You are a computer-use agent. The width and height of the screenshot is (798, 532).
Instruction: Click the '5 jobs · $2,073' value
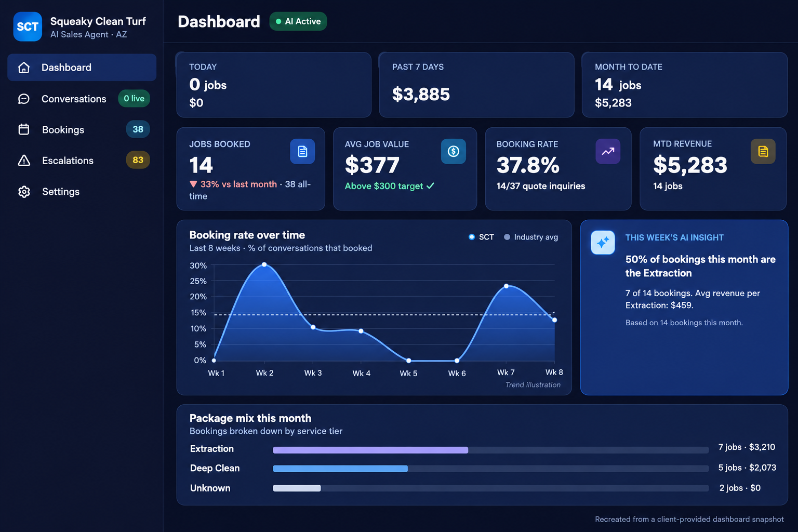coord(747,468)
